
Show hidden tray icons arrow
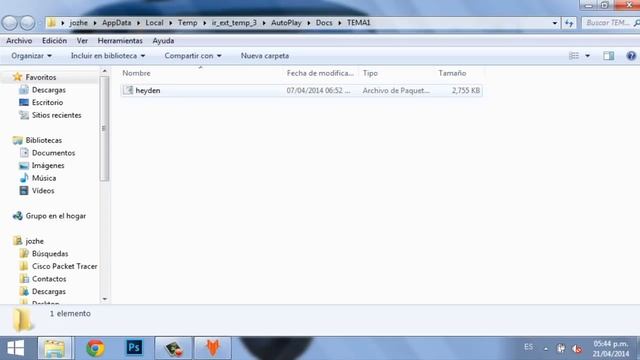point(546,349)
